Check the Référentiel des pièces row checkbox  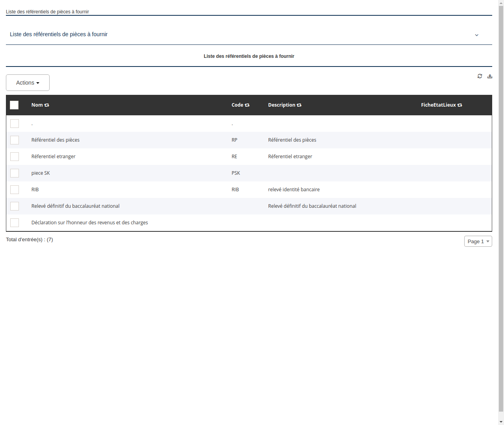pyautogui.click(x=15, y=140)
